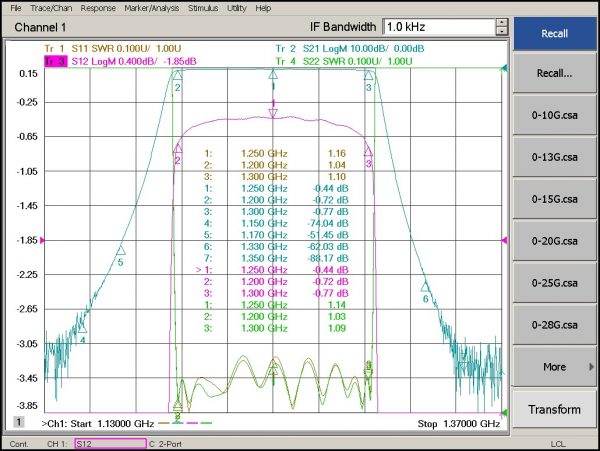Open the Marker/Analysis menu
The image size is (600, 451).
[152, 8]
